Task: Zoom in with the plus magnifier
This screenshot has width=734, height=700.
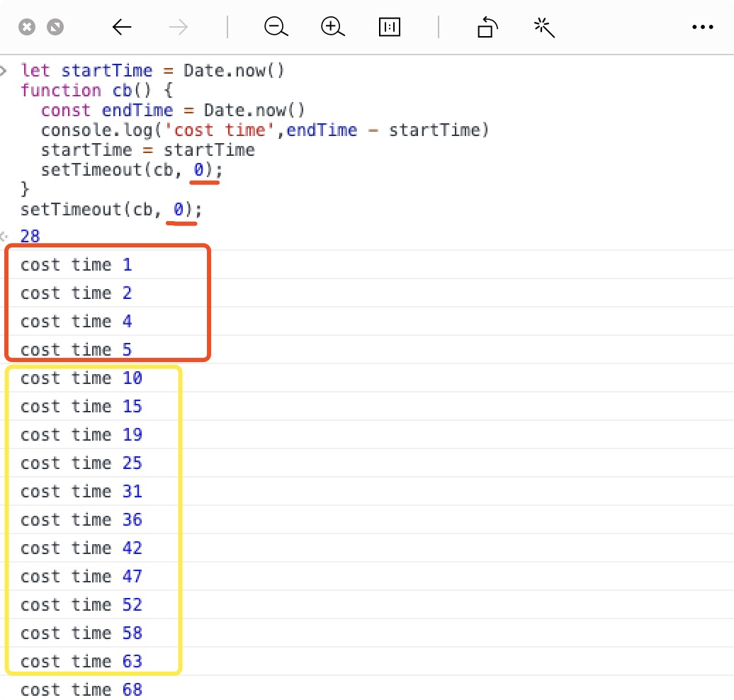Action: click(x=332, y=27)
